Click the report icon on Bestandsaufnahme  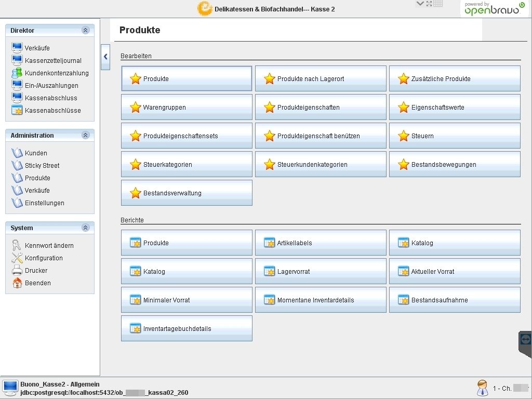[x=403, y=300]
